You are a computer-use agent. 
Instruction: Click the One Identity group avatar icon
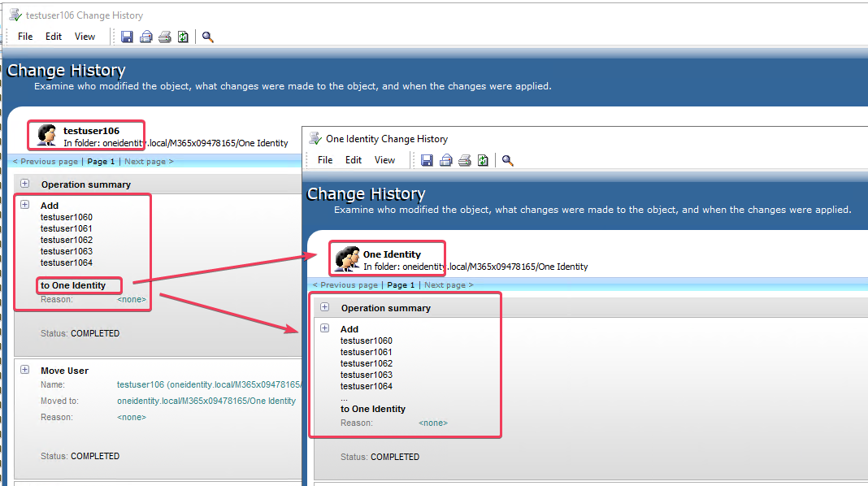tap(347, 258)
